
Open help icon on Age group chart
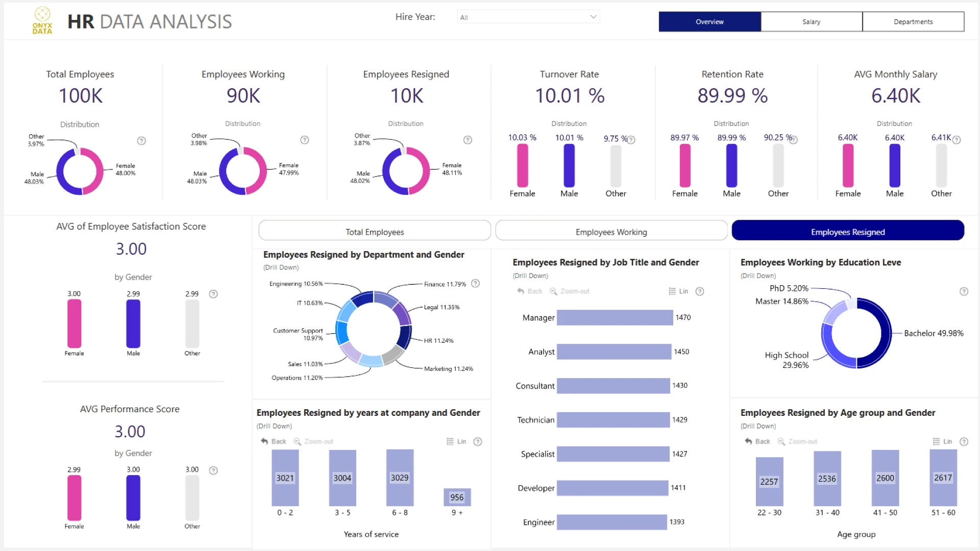coord(964,442)
